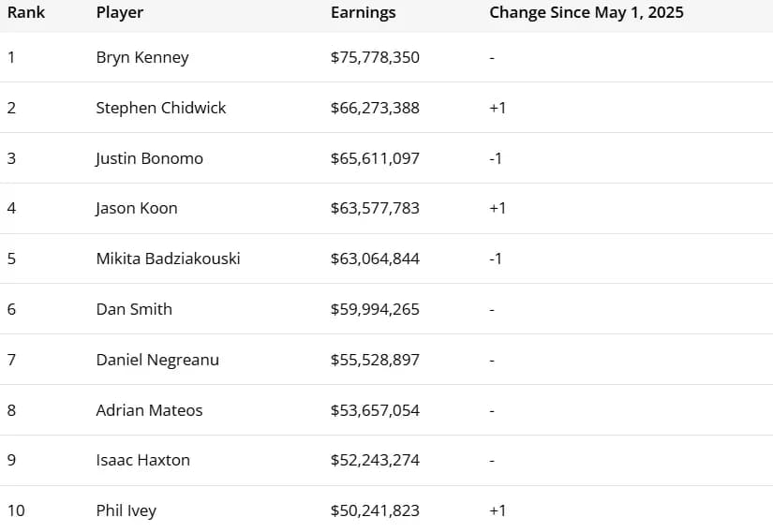Click player name Dan Smith
The image size is (773, 532).
coord(134,309)
